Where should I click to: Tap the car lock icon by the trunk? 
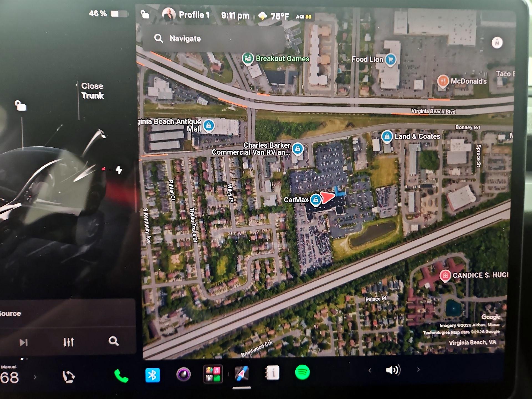tap(21, 105)
